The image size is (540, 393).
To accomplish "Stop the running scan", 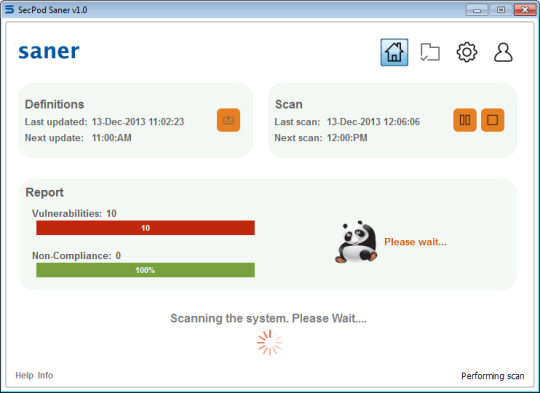I will tap(492, 120).
